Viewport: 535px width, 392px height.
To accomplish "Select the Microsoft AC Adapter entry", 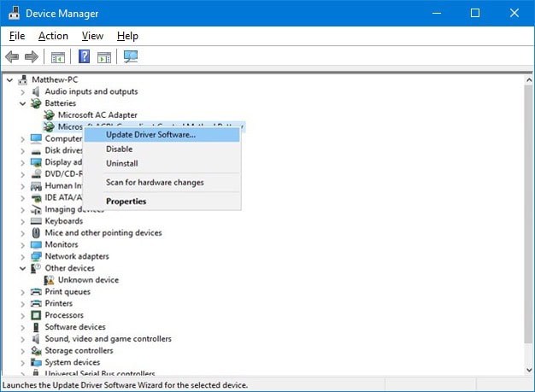I will (97, 115).
